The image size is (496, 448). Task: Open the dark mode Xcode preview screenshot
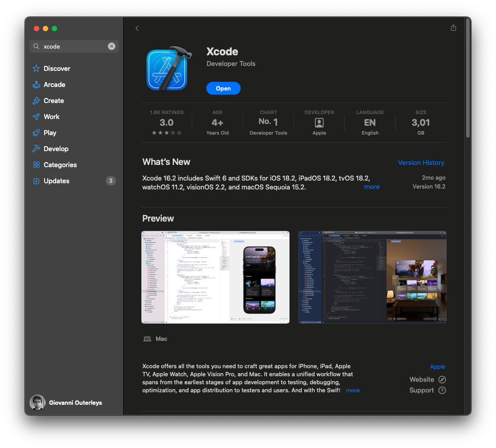372,277
